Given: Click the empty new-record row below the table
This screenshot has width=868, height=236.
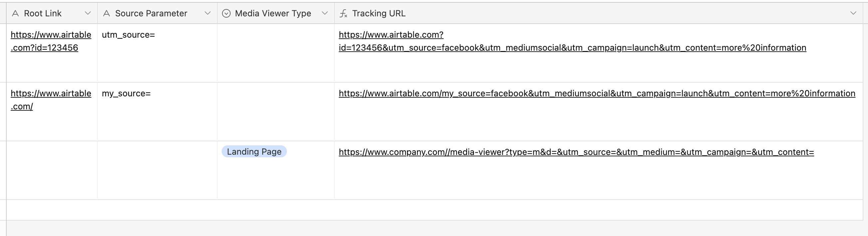Looking at the screenshot, I should pyautogui.click(x=435, y=210).
